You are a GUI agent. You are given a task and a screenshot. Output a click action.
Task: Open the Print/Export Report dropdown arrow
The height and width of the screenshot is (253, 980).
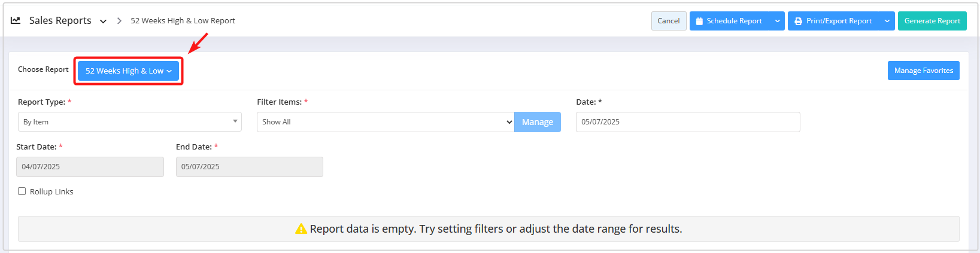coord(887,21)
